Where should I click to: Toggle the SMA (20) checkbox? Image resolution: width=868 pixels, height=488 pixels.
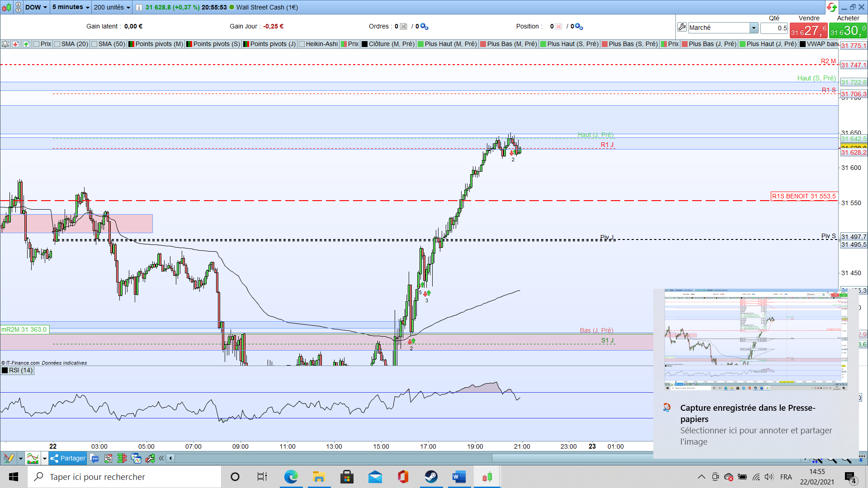pos(57,44)
